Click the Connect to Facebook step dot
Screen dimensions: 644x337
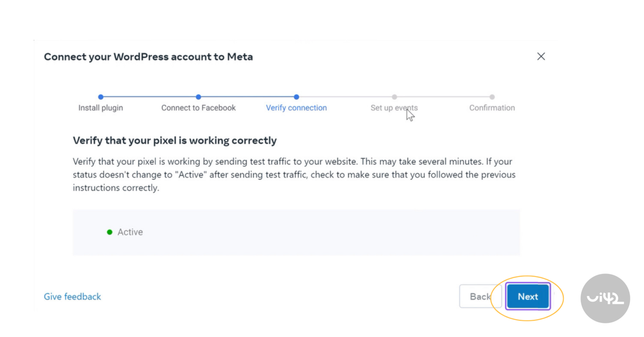tap(199, 97)
